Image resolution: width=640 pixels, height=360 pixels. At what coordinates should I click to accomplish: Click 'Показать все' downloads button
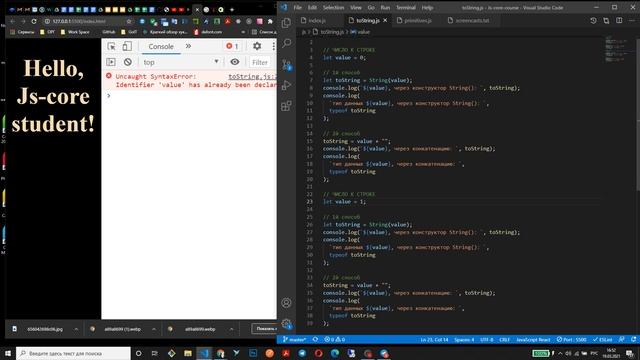point(264,329)
